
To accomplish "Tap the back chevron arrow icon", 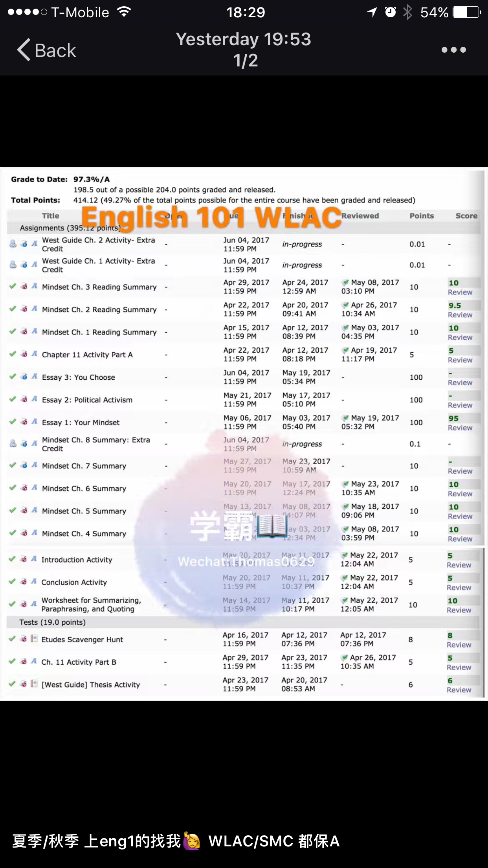I will click(24, 50).
